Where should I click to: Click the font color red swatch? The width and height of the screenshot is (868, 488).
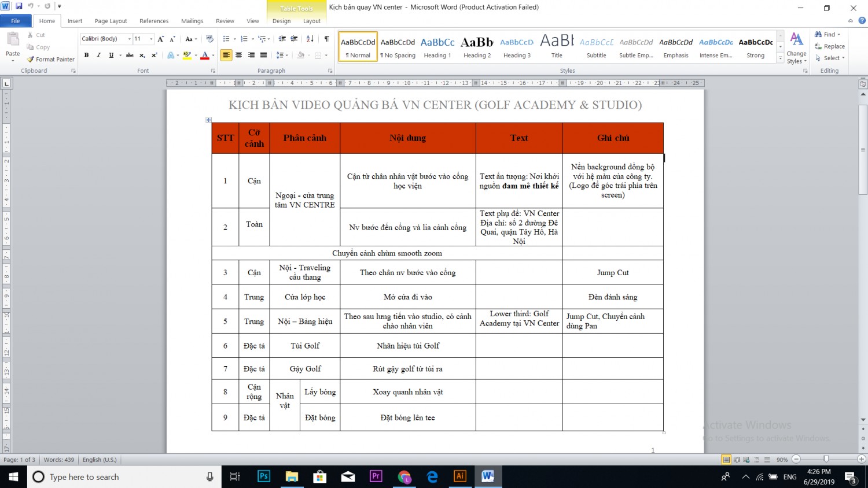click(205, 56)
